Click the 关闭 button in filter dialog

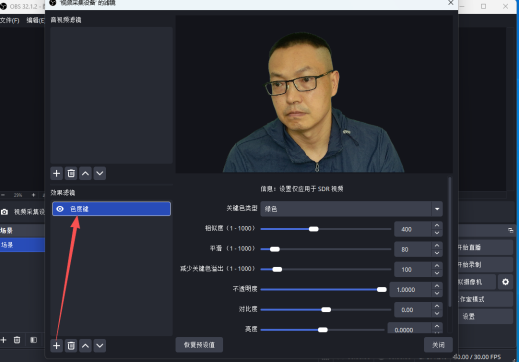pos(438,345)
